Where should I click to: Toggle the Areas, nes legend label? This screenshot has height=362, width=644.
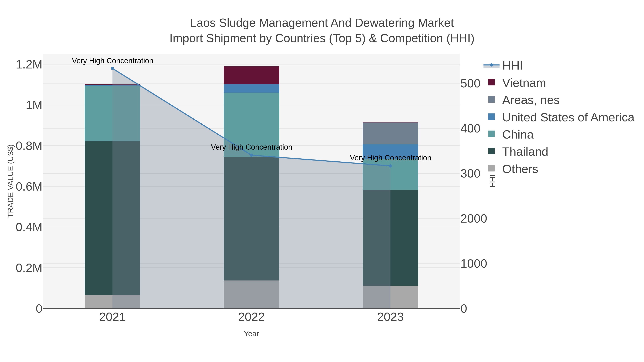(531, 100)
